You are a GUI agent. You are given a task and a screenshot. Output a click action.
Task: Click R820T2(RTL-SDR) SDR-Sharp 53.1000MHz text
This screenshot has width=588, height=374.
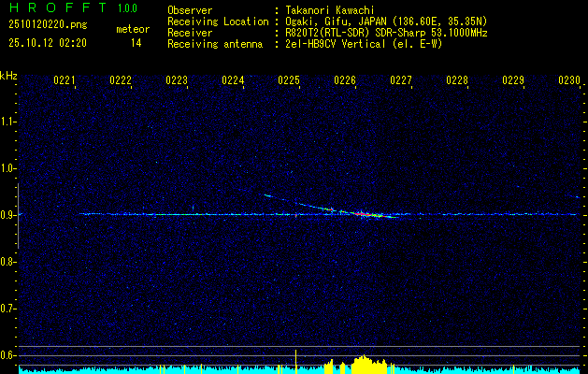coord(386,33)
